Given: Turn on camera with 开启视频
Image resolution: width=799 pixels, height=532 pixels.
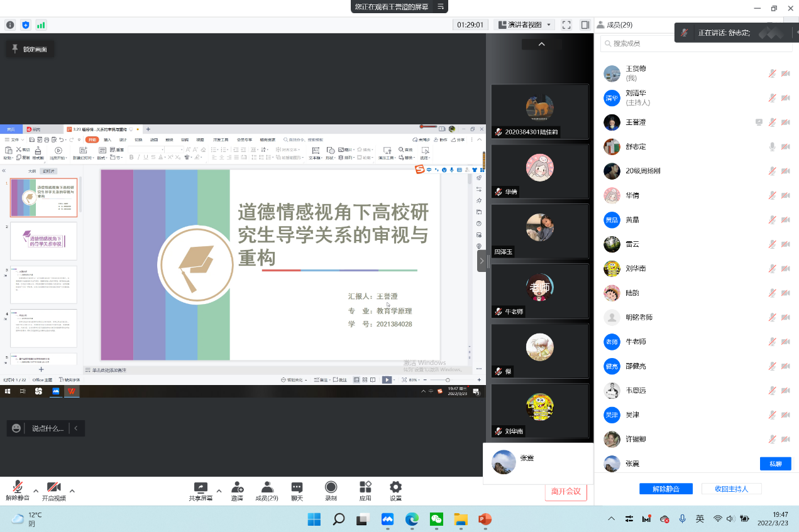Looking at the screenshot, I should click(54, 488).
